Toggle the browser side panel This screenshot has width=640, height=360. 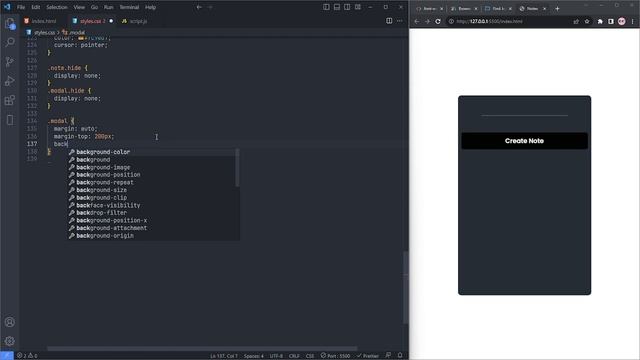[611, 21]
